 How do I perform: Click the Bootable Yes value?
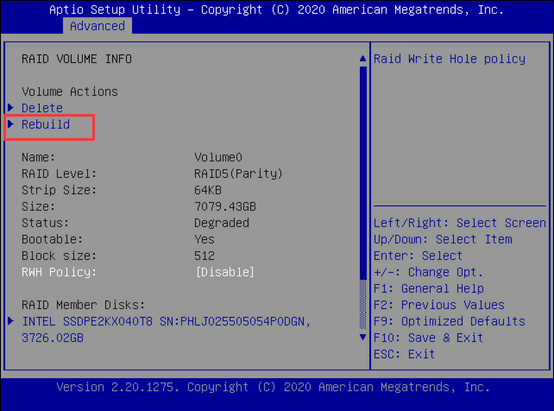click(205, 239)
